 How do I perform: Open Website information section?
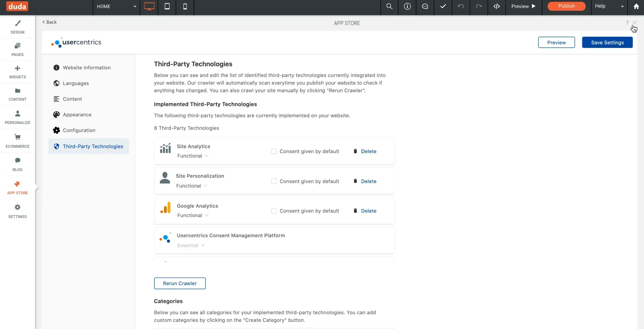coord(89,68)
